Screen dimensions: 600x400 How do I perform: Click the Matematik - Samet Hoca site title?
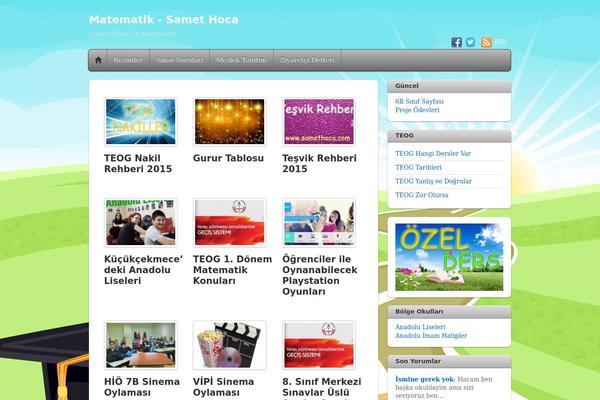click(163, 20)
